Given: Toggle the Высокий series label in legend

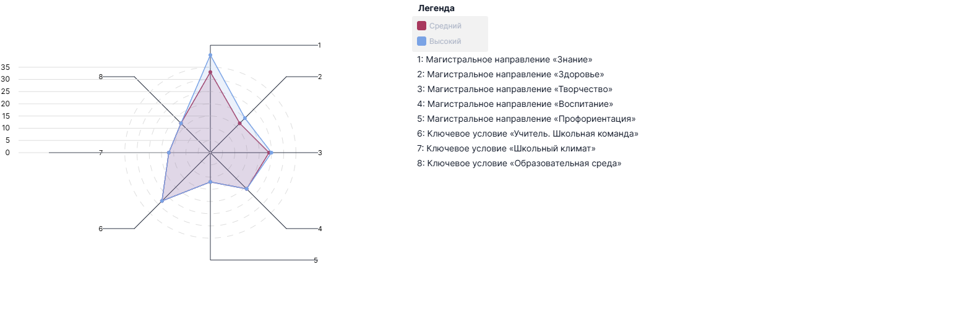Looking at the screenshot, I should coord(445,41).
